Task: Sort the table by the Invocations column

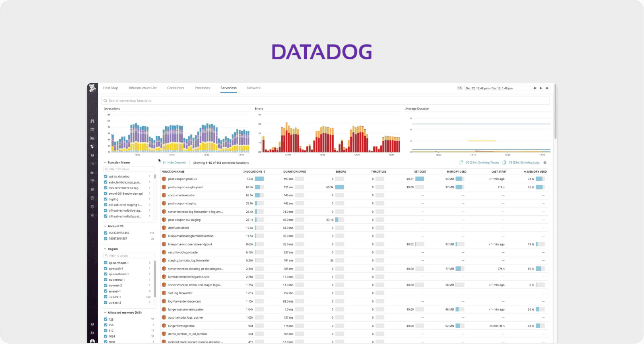Action: (x=254, y=172)
